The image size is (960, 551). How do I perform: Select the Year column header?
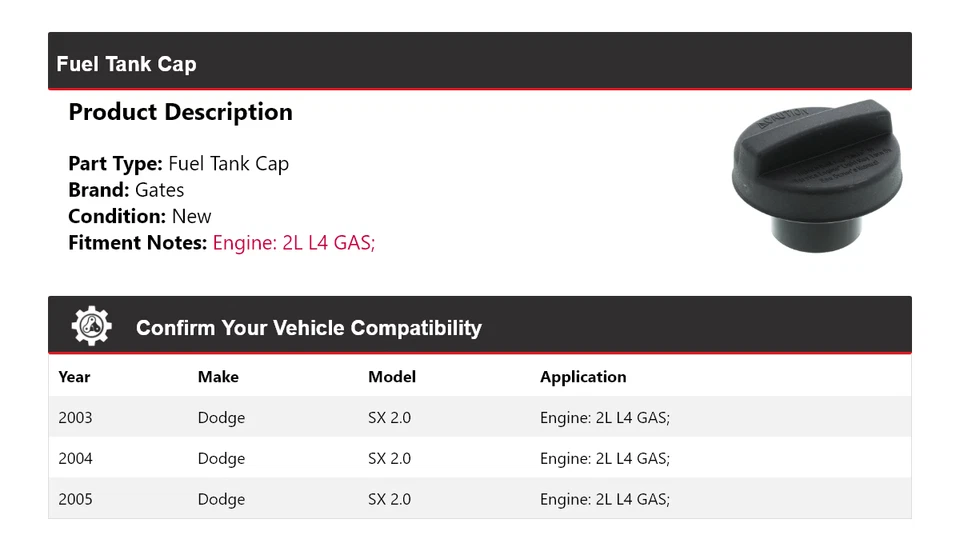click(74, 377)
